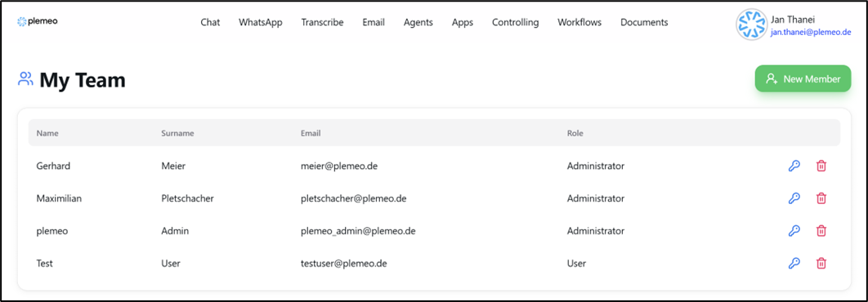Select the surname Meier
The width and height of the screenshot is (868, 302).
pyautogui.click(x=174, y=166)
